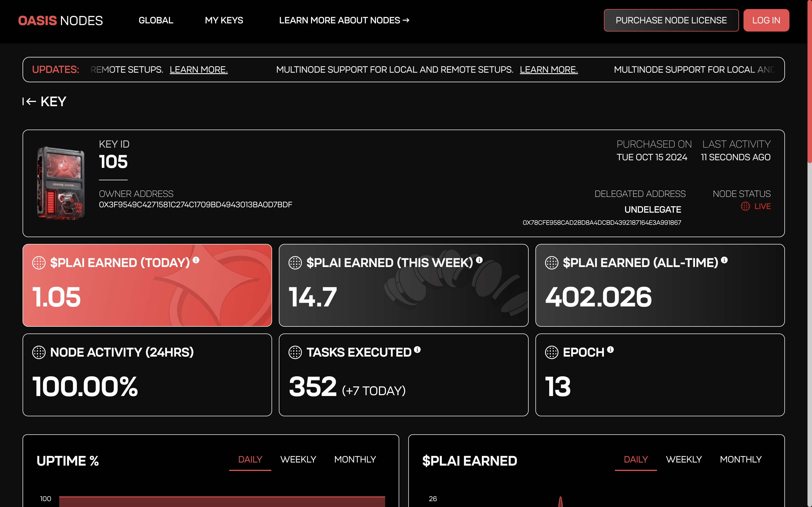Click PURCHASE NODE LICENSE

click(671, 20)
